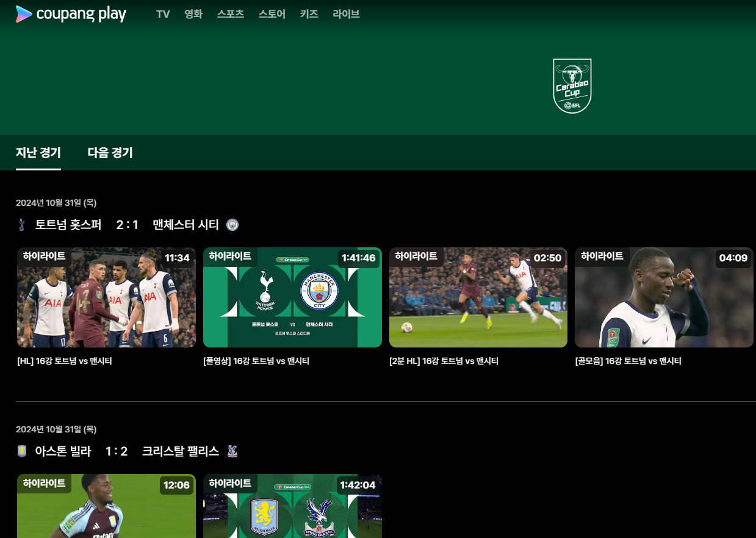Open the TV menu

[163, 14]
